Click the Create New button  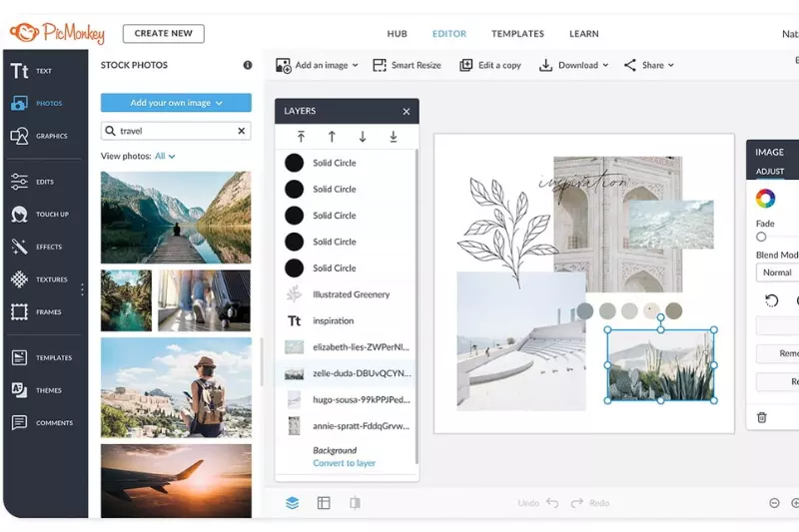pyautogui.click(x=164, y=34)
